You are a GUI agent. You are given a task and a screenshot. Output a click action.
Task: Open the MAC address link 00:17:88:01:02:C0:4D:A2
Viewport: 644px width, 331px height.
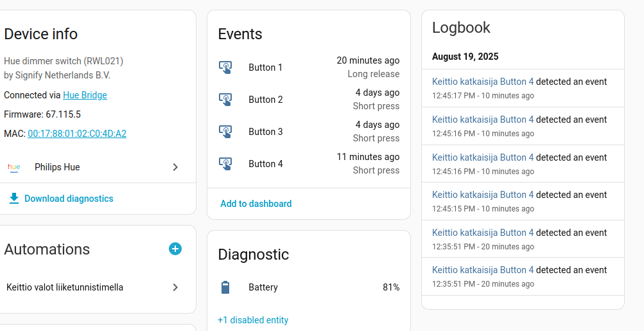coord(77,134)
